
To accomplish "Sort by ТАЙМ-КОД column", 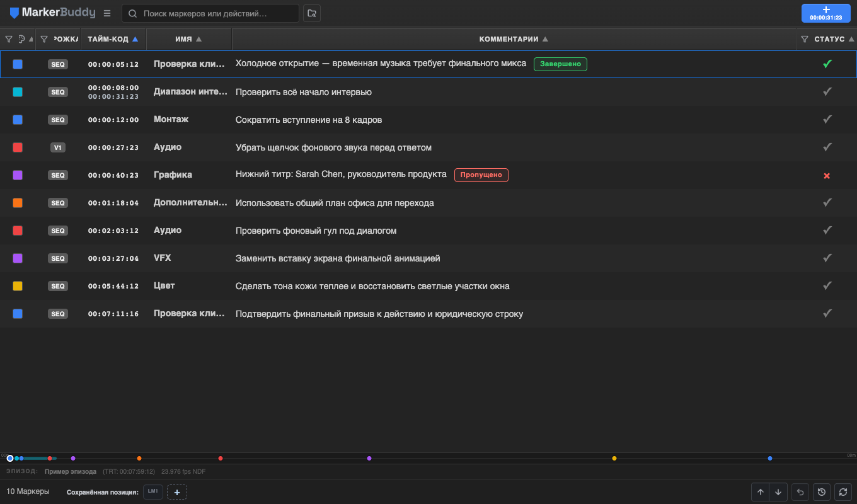I will click(x=113, y=39).
